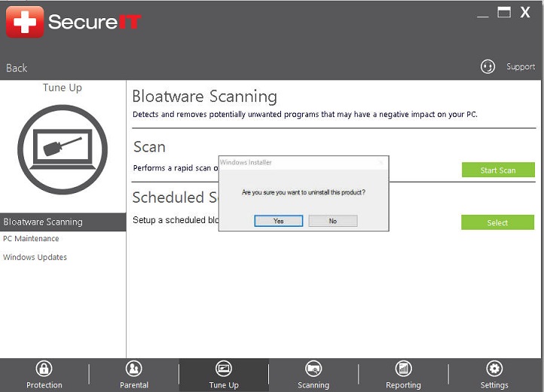
Task: Click the Bloatware Scanning heading
Action: [205, 96]
